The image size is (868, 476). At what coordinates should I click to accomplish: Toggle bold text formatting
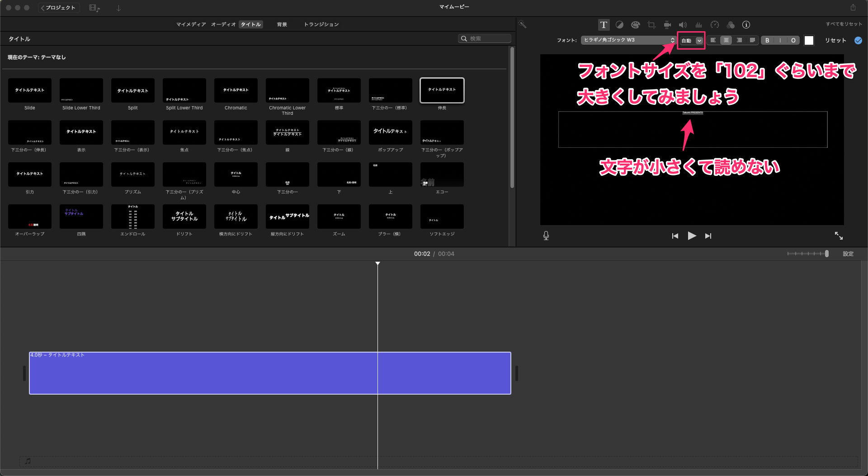(767, 40)
